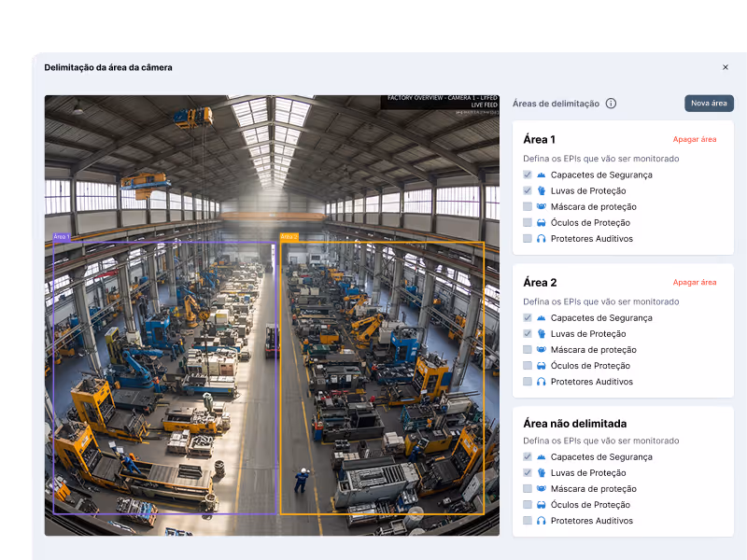
Task: Click the glove icon in Área 1
Action: pyautogui.click(x=542, y=190)
